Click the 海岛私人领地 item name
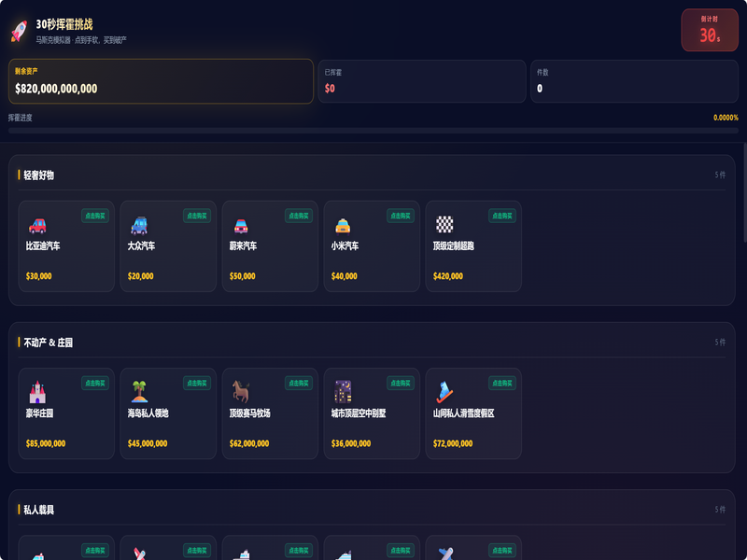The height and width of the screenshot is (560, 747). pyautogui.click(x=148, y=413)
